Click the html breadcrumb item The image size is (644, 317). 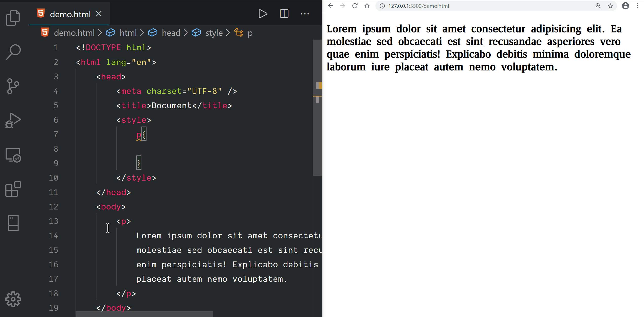click(128, 33)
